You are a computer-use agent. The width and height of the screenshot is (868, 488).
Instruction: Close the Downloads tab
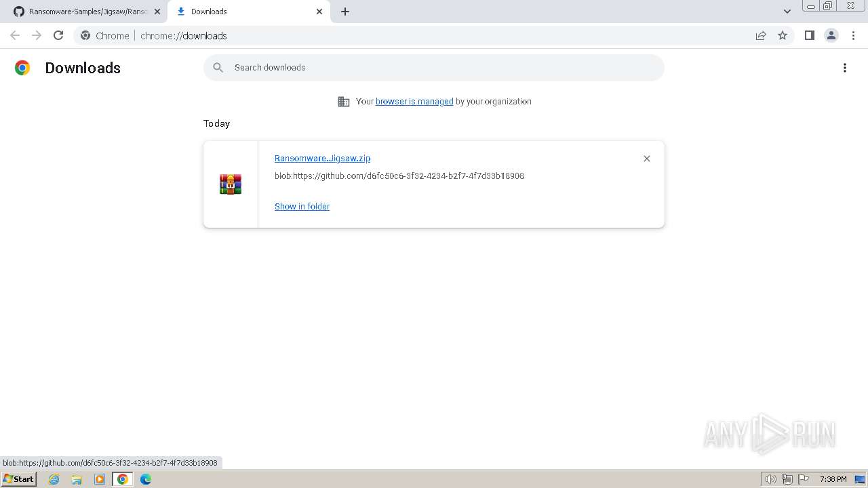pos(319,12)
